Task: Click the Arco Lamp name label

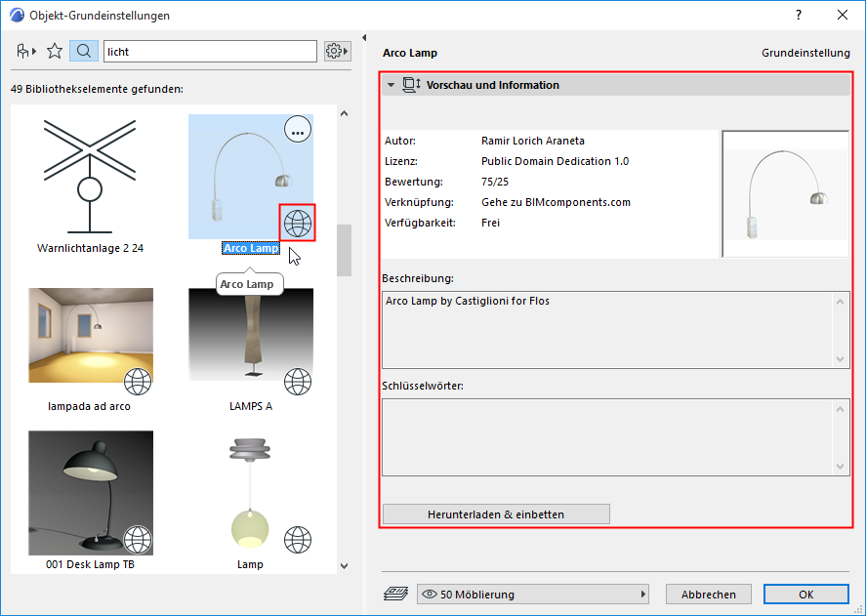Action: coord(251,248)
